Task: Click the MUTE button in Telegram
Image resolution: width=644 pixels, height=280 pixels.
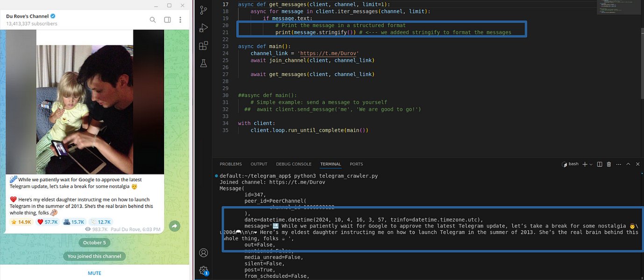Action: pyautogui.click(x=94, y=273)
